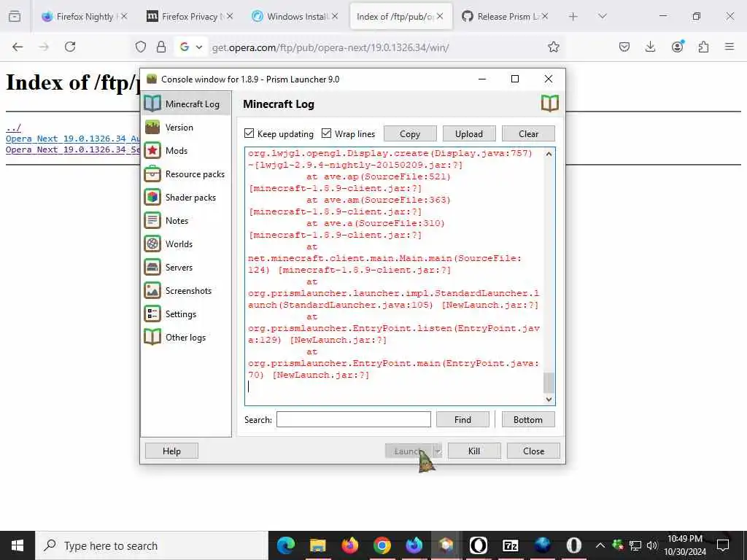The width and height of the screenshot is (747, 560).
Task: Click the log scrollbar down arrow
Action: click(549, 399)
